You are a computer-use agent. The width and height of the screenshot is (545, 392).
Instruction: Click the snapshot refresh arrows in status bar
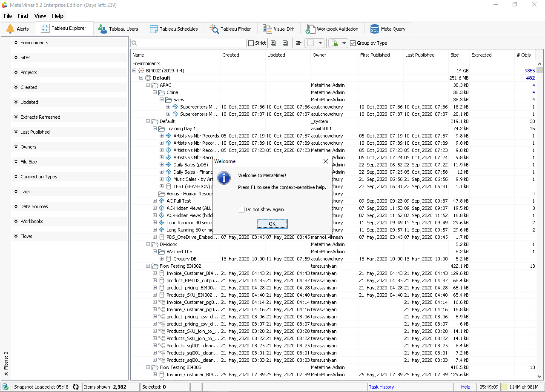click(76, 387)
